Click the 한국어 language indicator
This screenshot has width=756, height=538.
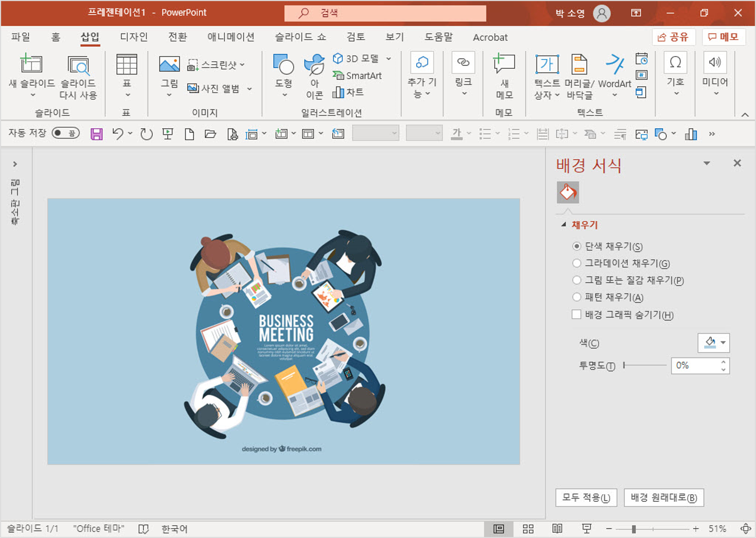(174, 529)
